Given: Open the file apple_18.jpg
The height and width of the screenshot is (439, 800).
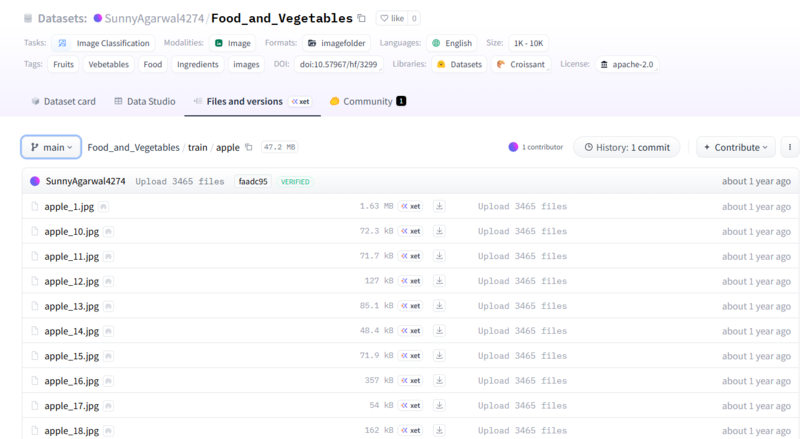Looking at the screenshot, I should click(71, 431).
